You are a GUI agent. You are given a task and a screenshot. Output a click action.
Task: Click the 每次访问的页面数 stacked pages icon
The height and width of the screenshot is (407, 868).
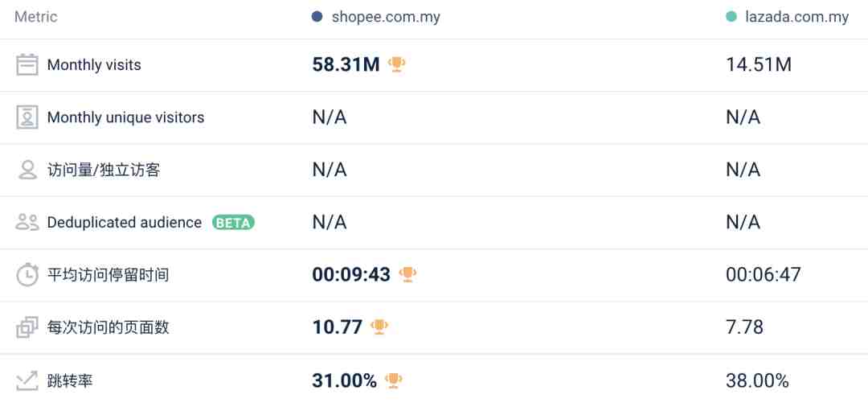pyautogui.click(x=27, y=327)
